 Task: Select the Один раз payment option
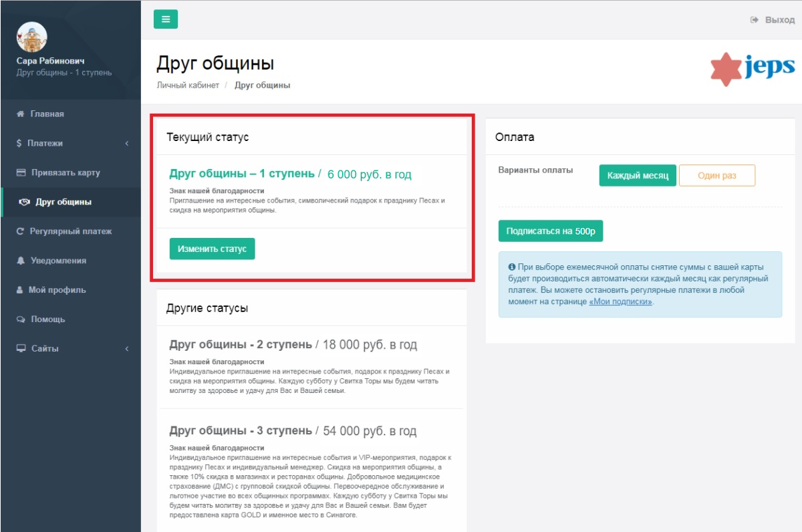(717, 176)
